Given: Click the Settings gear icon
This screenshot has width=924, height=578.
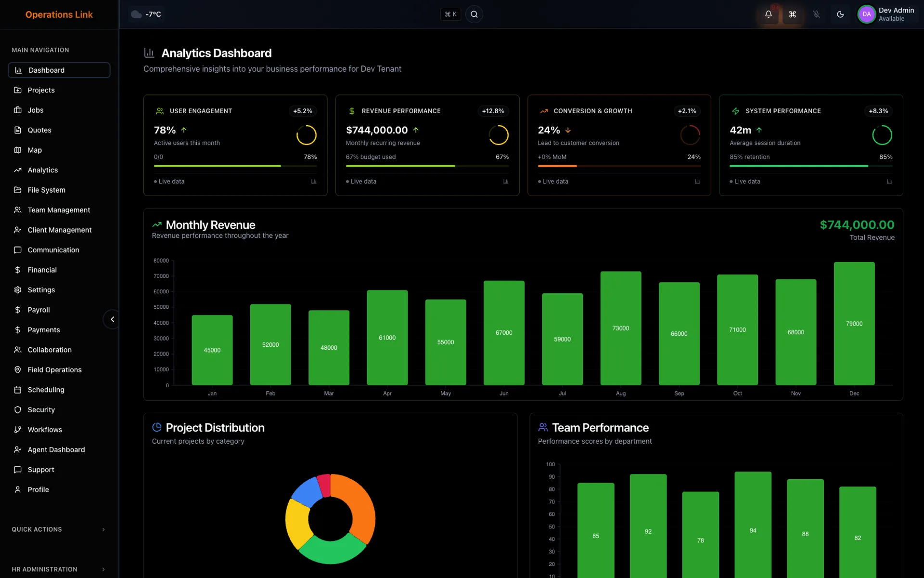Looking at the screenshot, I should [x=18, y=290].
